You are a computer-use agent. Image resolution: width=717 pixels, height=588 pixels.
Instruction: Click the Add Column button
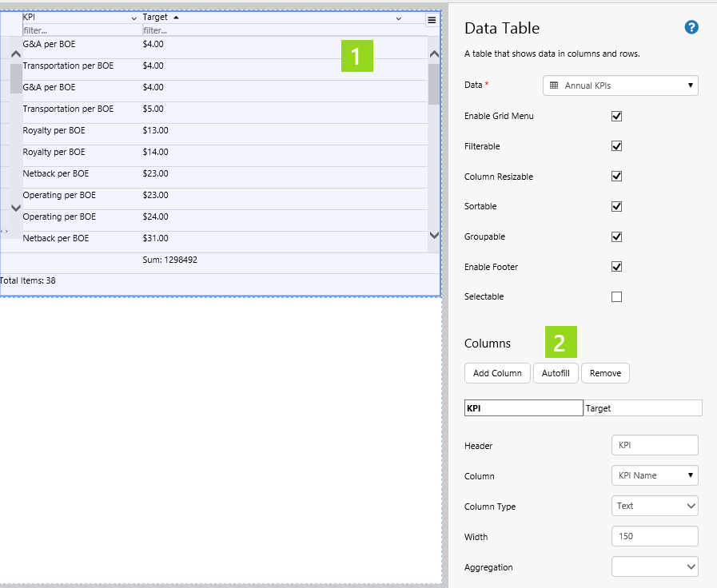coord(497,373)
